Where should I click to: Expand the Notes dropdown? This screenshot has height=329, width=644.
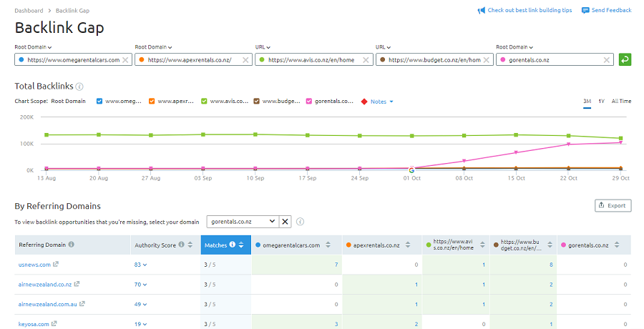click(382, 102)
